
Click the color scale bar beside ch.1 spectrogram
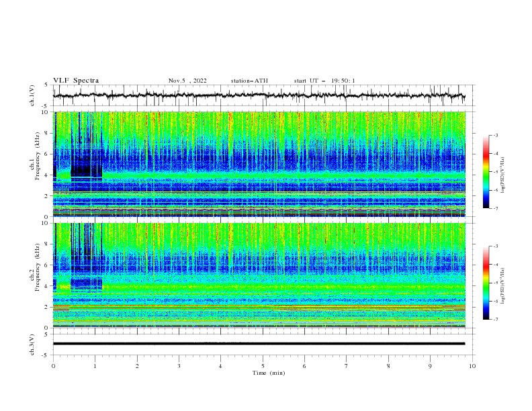pyautogui.click(x=486, y=172)
